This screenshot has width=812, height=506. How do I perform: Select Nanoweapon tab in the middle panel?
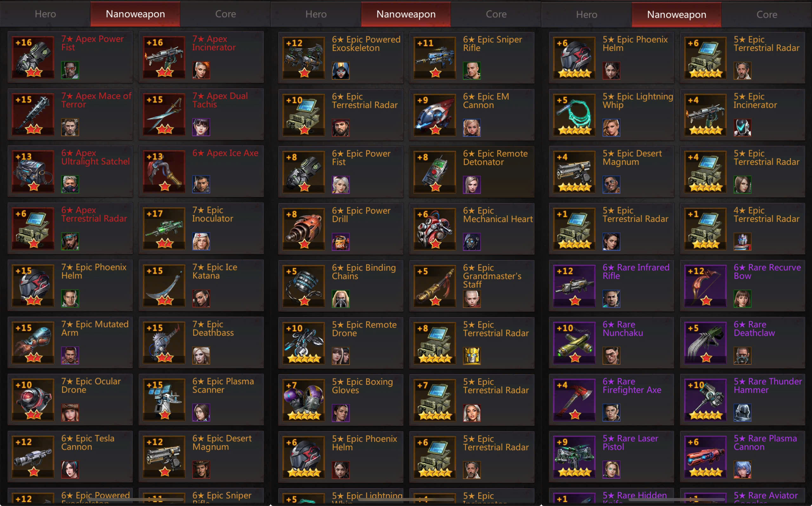(406, 14)
